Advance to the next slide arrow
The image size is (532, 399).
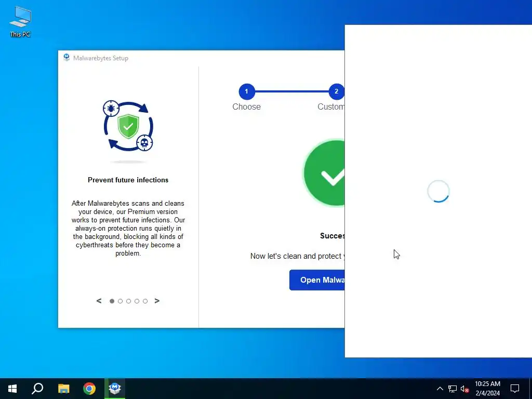[157, 301]
